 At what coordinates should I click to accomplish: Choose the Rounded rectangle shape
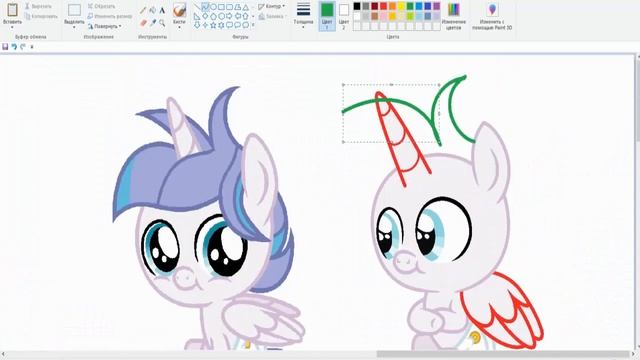[x=229, y=7]
